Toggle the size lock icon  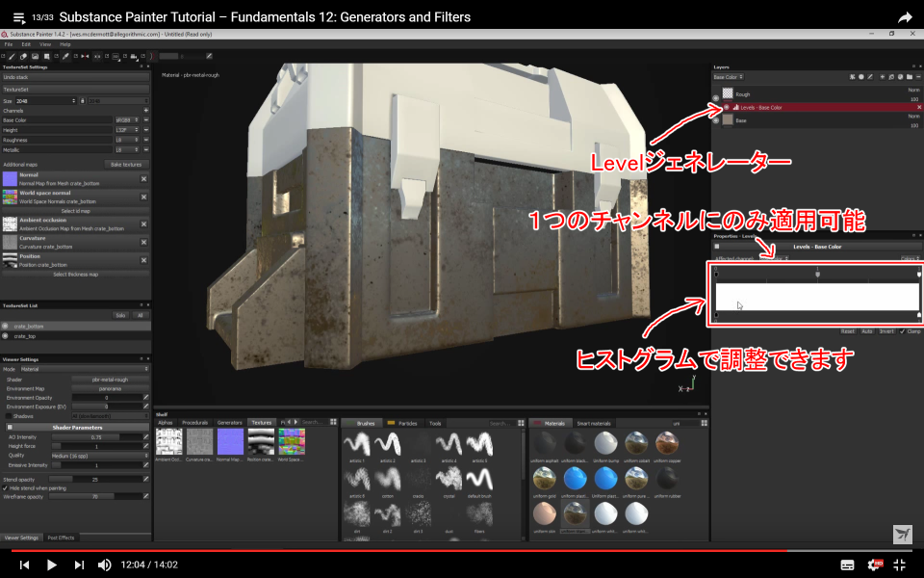tap(82, 101)
